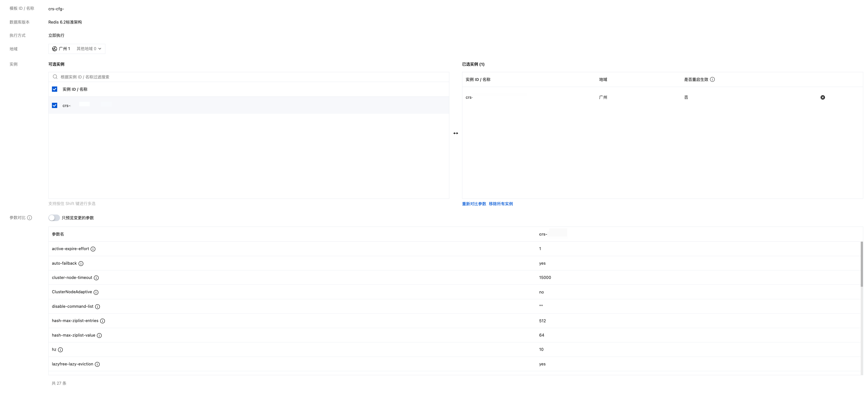Click the parameter table vertical scrollbar
This screenshot has width=868, height=398.
click(861, 264)
